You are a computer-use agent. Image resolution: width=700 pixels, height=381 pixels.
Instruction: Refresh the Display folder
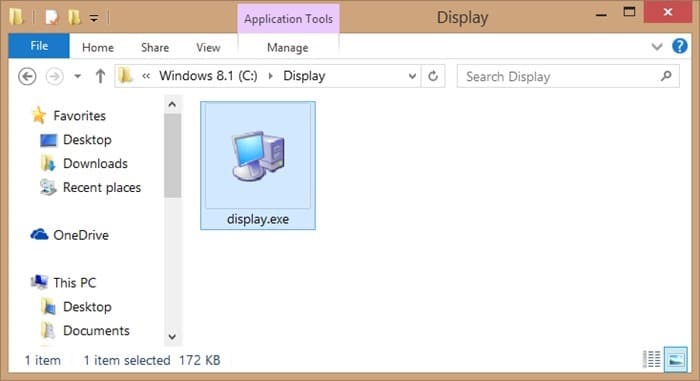point(433,76)
